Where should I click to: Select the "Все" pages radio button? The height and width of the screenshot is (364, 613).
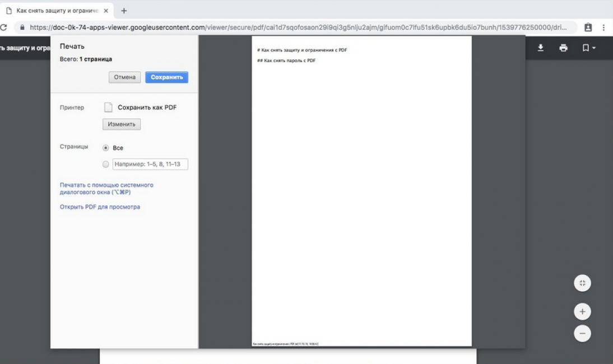(x=105, y=148)
